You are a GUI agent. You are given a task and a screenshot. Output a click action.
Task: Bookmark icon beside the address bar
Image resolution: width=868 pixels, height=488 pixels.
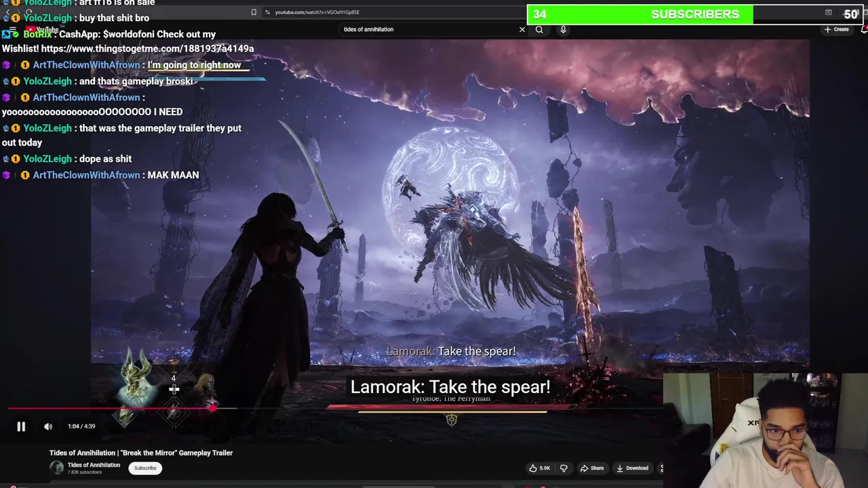tap(254, 12)
